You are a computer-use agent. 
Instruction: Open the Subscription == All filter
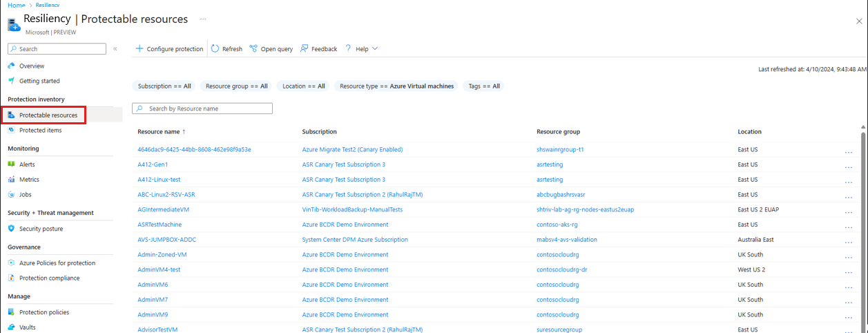[x=164, y=86]
